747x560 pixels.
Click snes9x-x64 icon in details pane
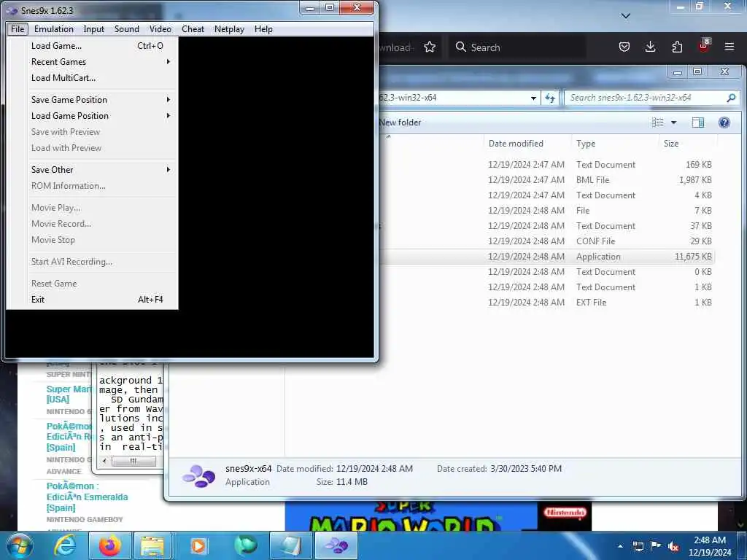tap(198, 475)
